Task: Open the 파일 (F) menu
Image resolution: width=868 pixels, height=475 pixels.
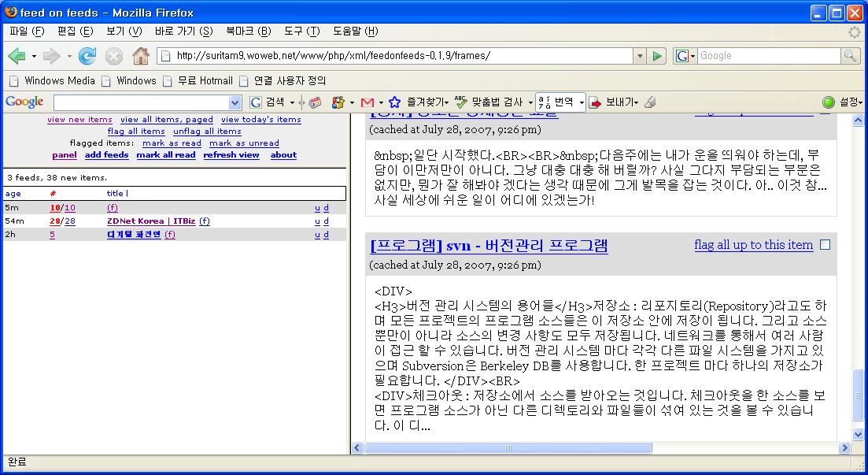Action: 27,32
